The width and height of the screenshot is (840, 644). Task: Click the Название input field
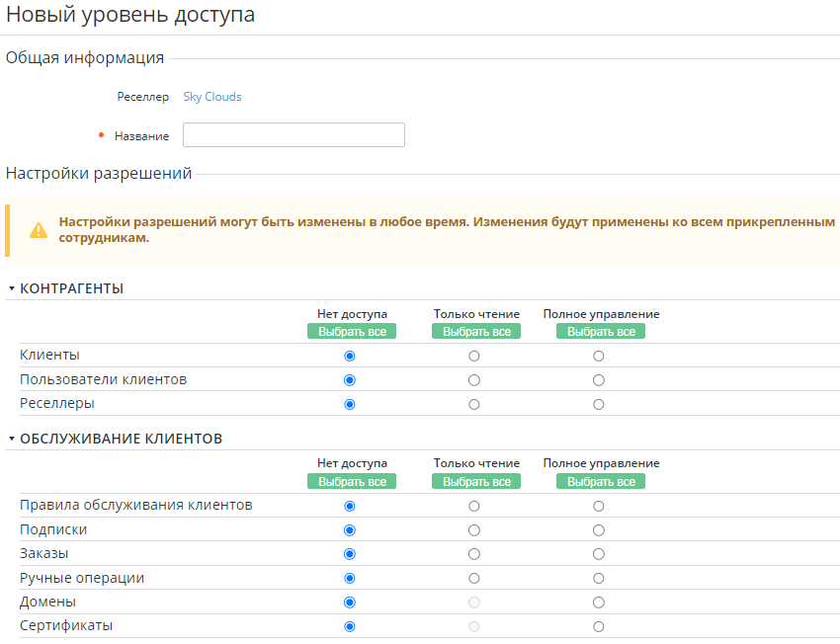294,135
